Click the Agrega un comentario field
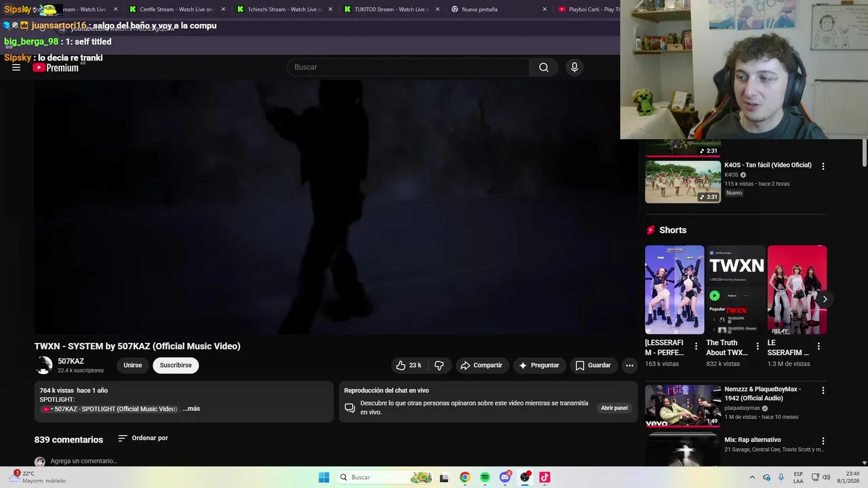Image resolution: width=868 pixels, height=488 pixels. point(83,461)
